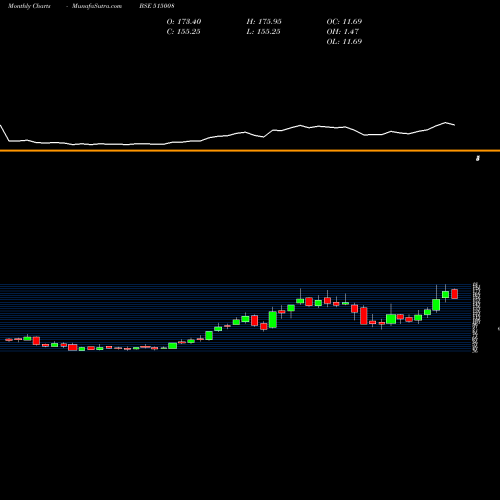Select the 'OH: 1.47' value
The width and height of the screenshot is (500, 500).
(343, 32)
